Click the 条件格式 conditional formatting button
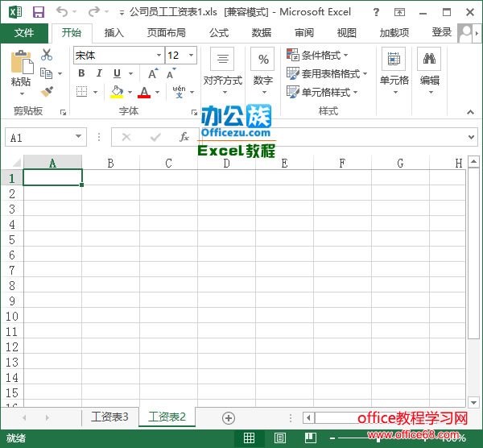 pyautogui.click(x=317, y=55)
